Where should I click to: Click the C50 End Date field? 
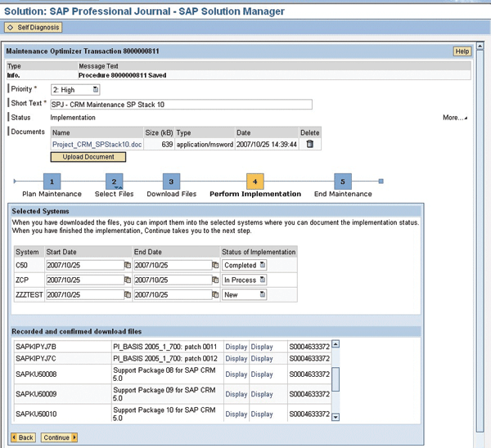[x=173, y=265]
